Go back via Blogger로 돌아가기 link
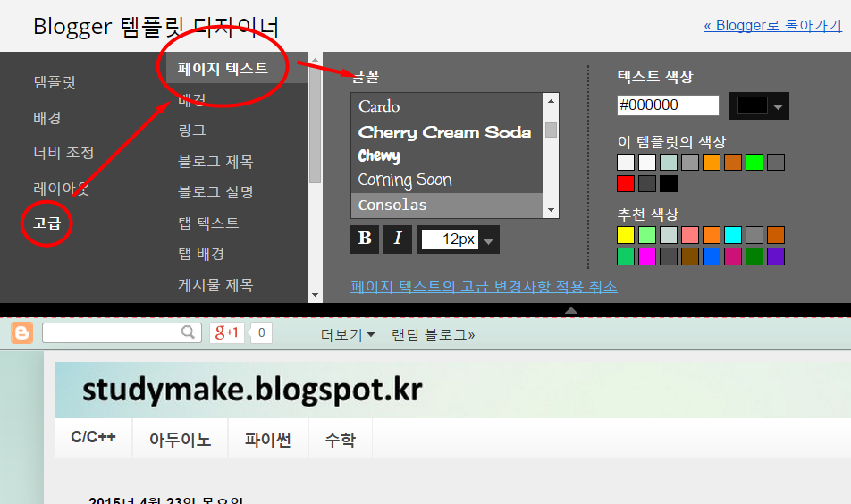This screenshot has height=504, width=851. [x=772, y=26]
